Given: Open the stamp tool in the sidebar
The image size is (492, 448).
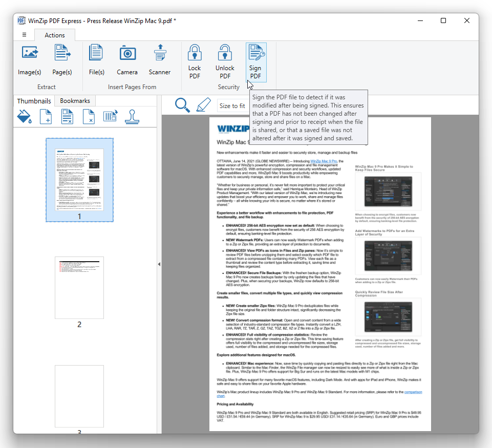Looking at the screenshot, I should pyautogui.click(x=132, y=117).
